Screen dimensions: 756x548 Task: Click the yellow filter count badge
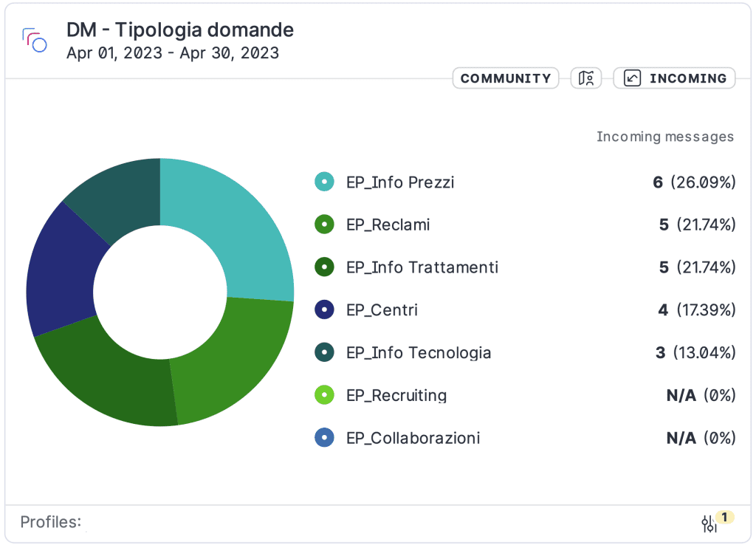pos(725,517)
